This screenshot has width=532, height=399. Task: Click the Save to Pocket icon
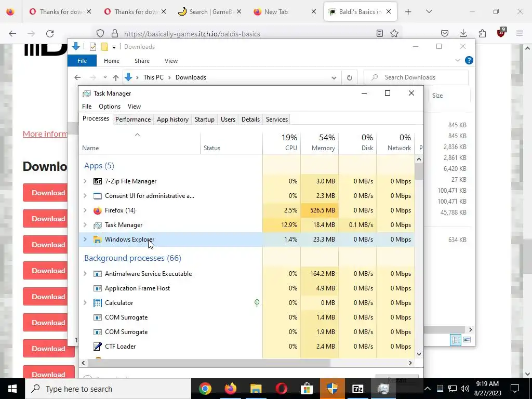coord(445,33)
